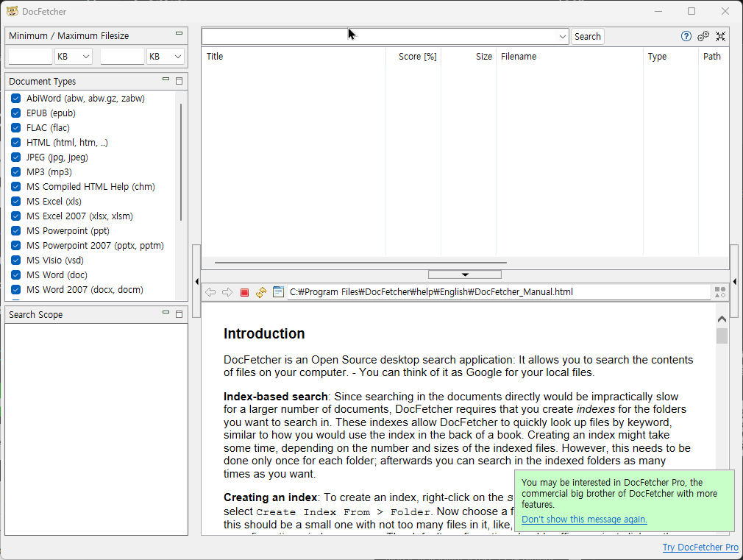
Task: Click the maximum filesize input field
Action: (122, 57)
